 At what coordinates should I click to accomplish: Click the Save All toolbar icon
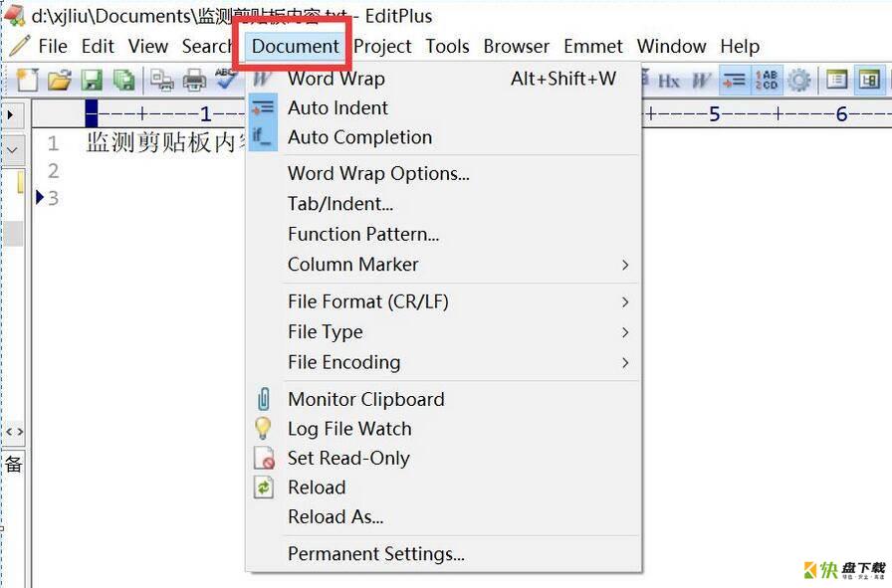tap(123, 80)
